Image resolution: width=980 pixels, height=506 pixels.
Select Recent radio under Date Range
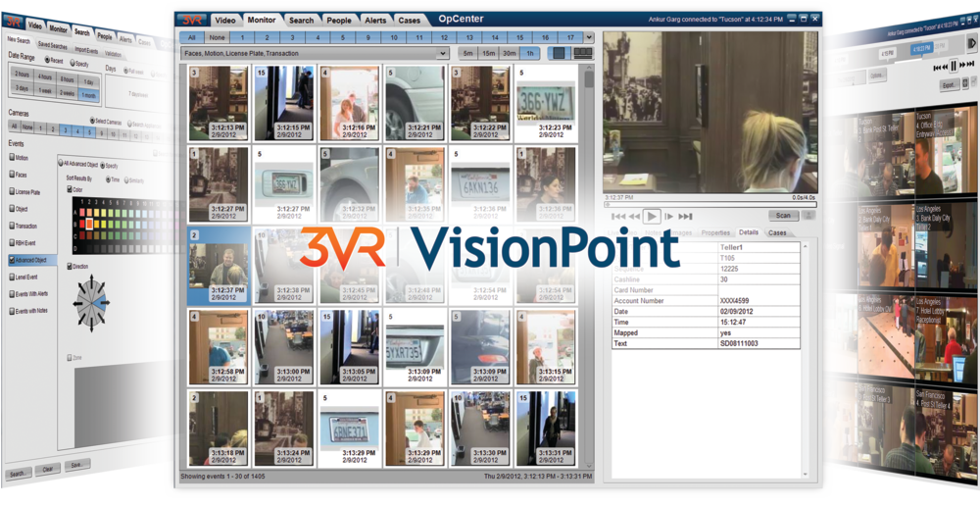tap(47, 59)
